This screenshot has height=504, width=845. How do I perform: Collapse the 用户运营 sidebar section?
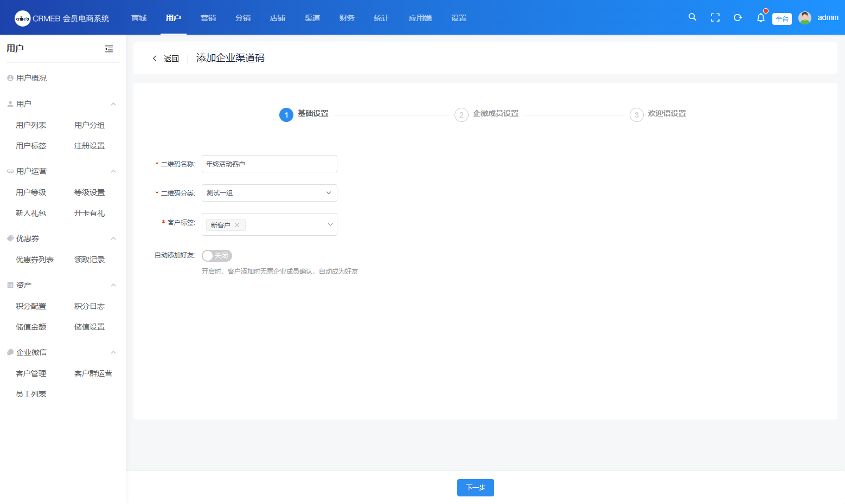coord(113,171)
